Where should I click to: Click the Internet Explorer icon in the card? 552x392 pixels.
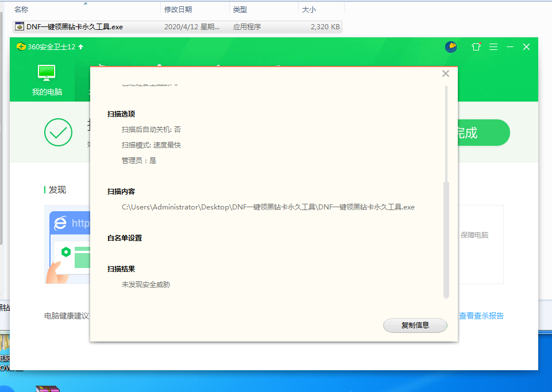[x=60, y=223]
